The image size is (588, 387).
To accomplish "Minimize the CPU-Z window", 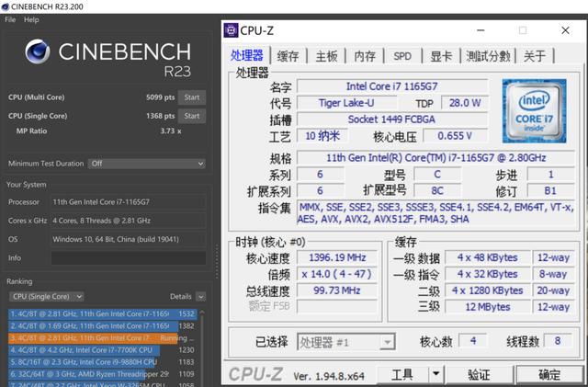I will pos(481,30).
